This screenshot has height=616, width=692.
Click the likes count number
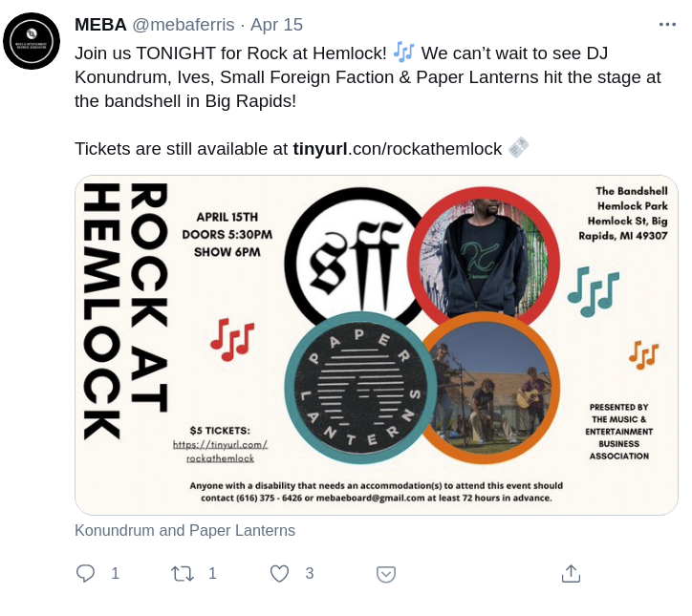tap(310, 573)
